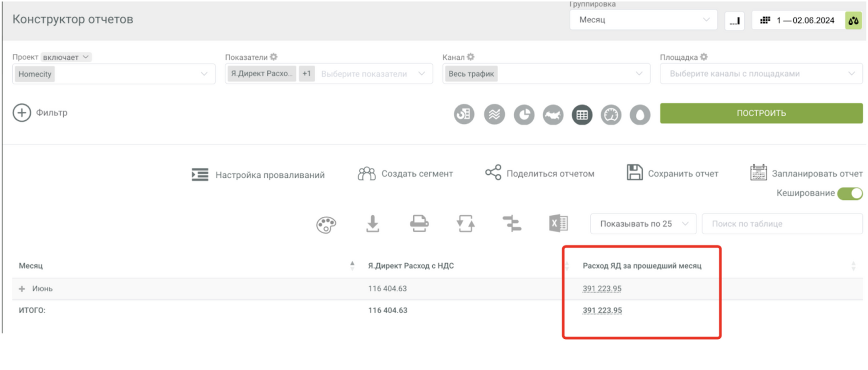This screenshot has width=868, height=370.
Task: Open the Показывать по 25 dropdown
Action: [643, 224]
